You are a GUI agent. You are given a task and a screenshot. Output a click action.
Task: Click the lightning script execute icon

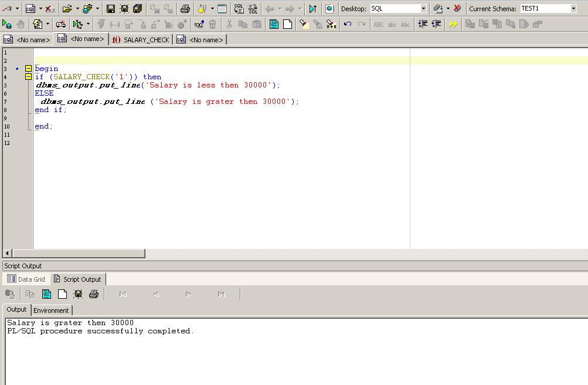tap(38, 25)
